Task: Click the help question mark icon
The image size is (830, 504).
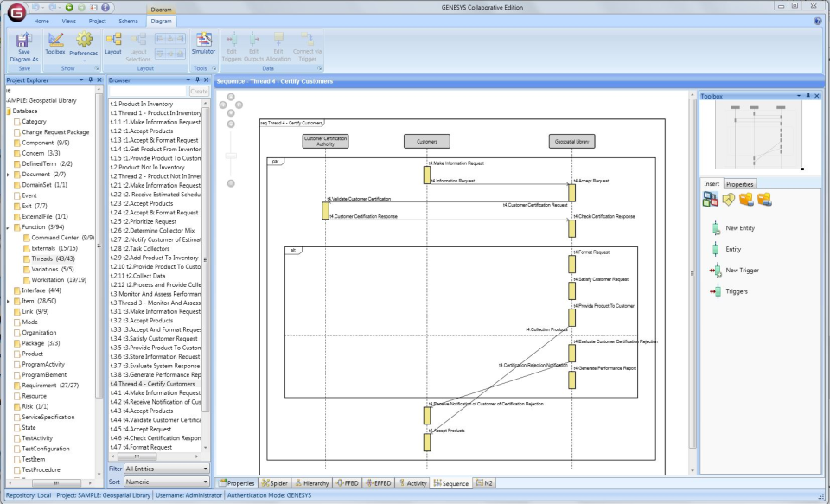Action: [x=817, y=21]
